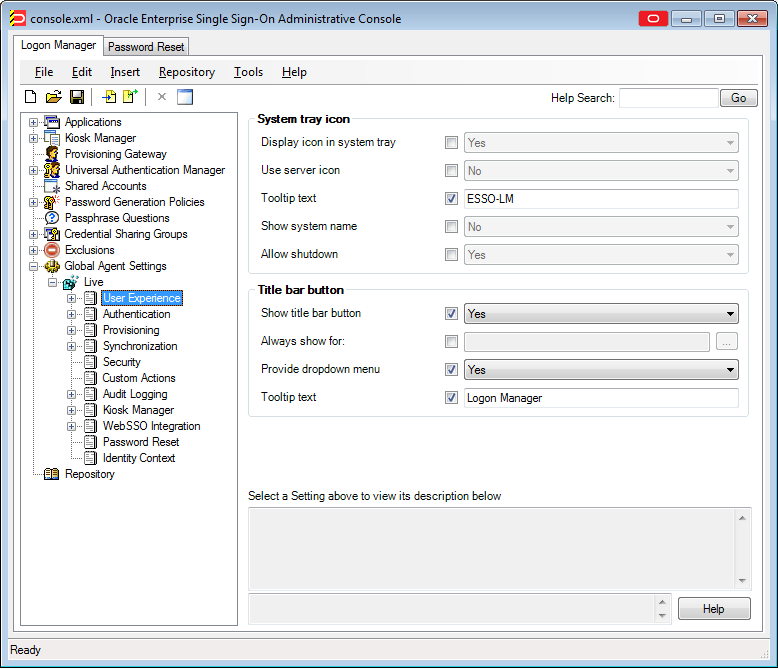Open the Tools menu
The height and width of the screenshot is (669, 778).
[248, 72]
